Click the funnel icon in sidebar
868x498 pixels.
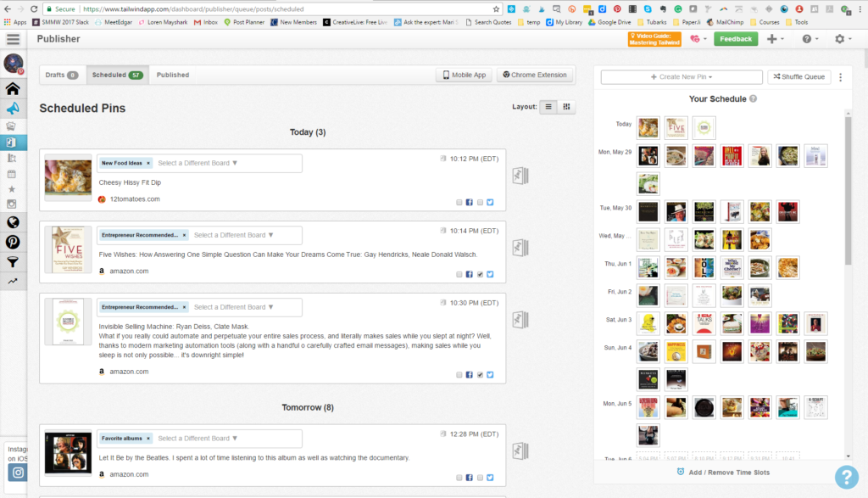pyautogui.click(x=13, y=261)
